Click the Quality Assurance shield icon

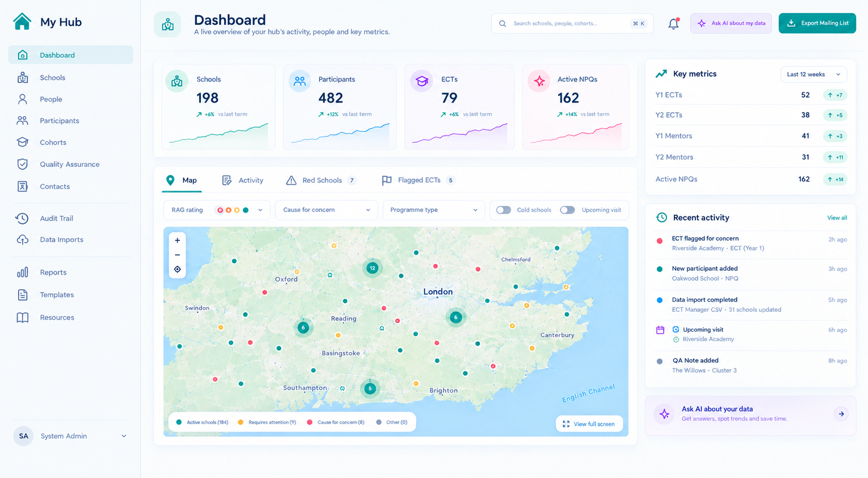click(23, 164)
